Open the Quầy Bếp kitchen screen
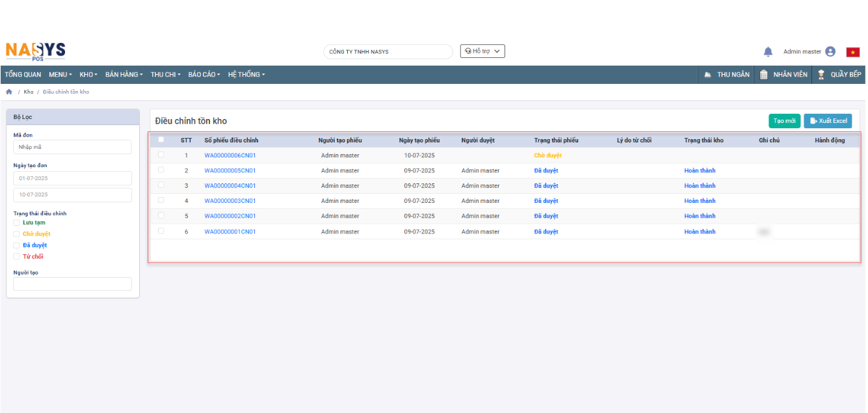 tap(839, 75)
